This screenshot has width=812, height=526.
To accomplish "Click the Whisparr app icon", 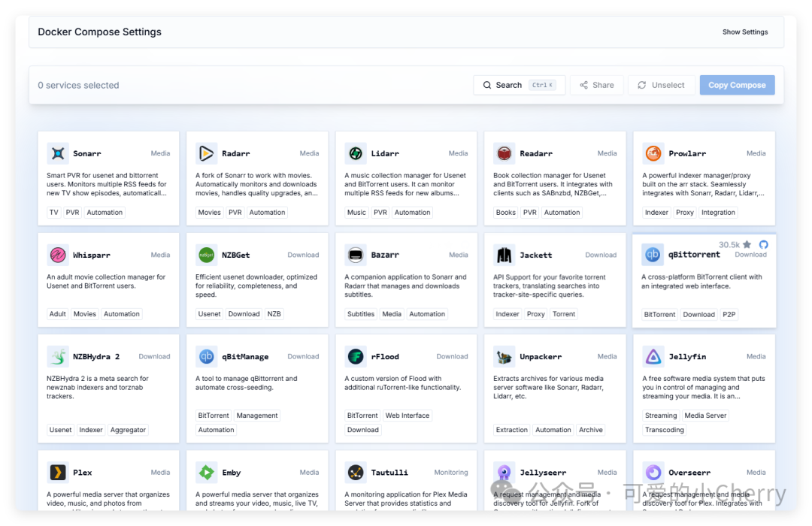I will [57, 255].
